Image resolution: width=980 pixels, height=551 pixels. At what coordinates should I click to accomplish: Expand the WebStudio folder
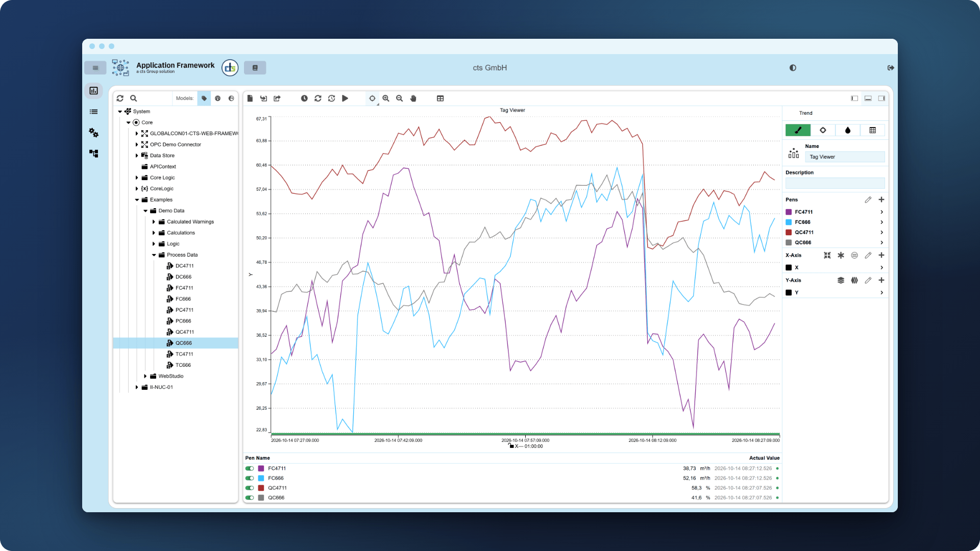pos(145,377)
